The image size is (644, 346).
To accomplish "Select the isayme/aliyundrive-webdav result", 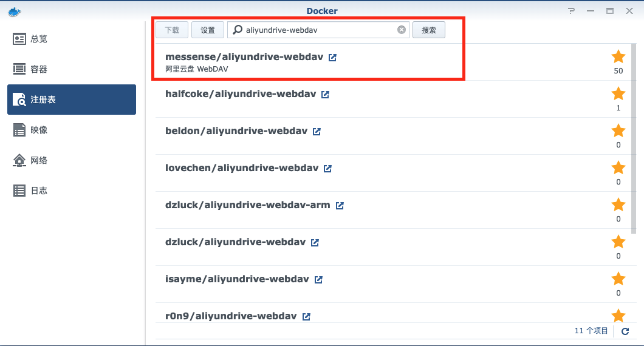I will point(394,284).
